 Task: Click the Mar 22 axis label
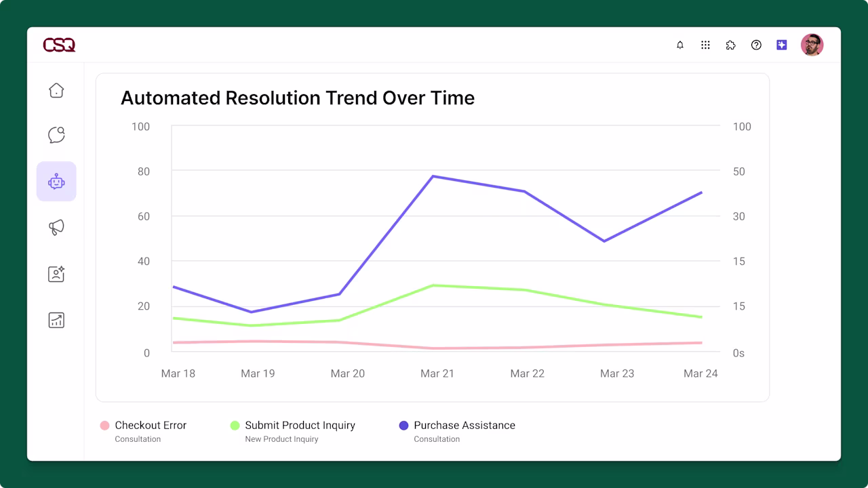[x=527, y=373]
